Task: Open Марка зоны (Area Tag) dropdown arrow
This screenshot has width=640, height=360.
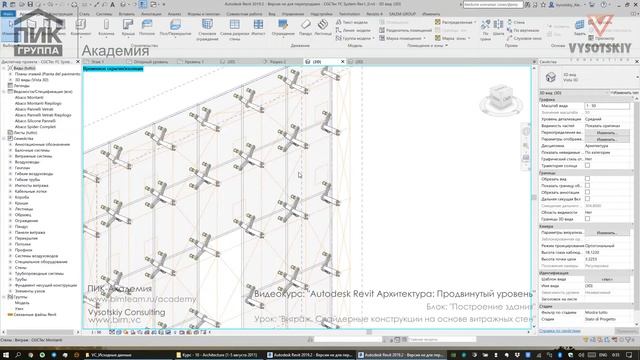Action: coord(469,38)
